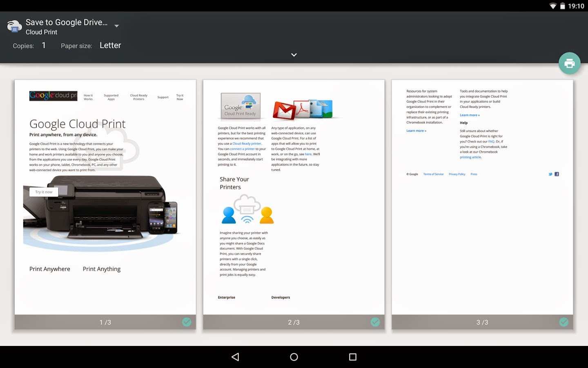Expand more print settings with the chevron
Image resolution: width=588 pixels, height=368 pixels.
pyautogui.click(x=294, y=54)
